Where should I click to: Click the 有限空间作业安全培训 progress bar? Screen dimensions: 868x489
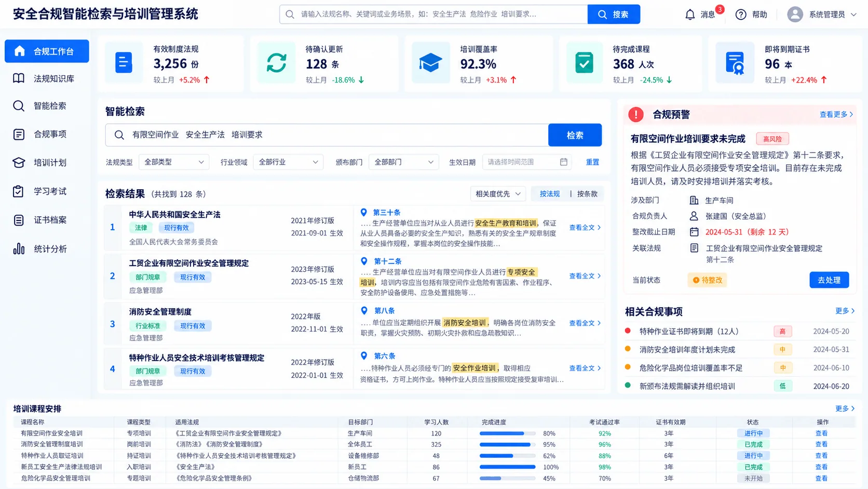[x=507, y=433]
